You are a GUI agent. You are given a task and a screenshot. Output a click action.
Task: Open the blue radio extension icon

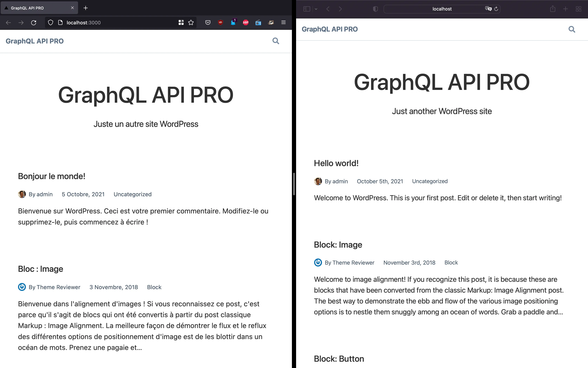tap(258, 23)
